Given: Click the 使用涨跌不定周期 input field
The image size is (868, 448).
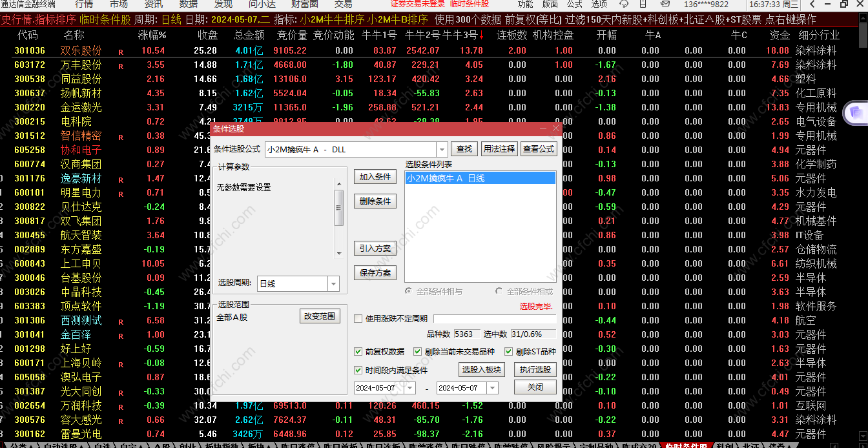Looking at the screenshot, I should pos(495,319).
